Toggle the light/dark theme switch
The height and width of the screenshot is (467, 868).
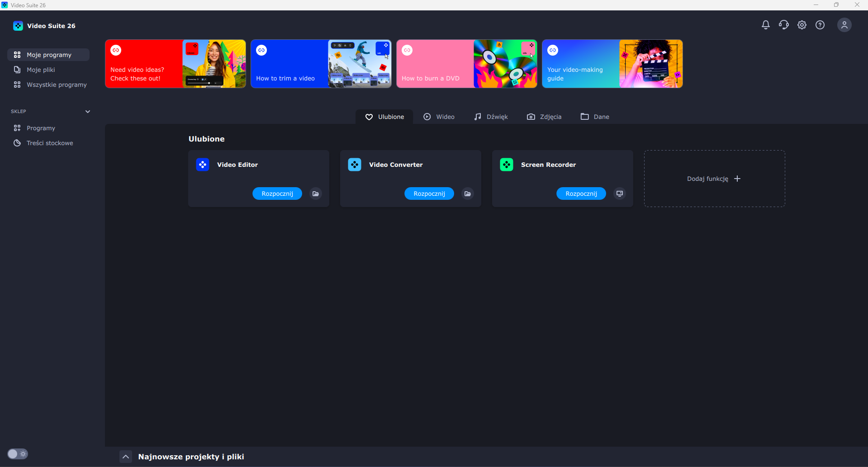pyautogui.click(x=18, y=454)
